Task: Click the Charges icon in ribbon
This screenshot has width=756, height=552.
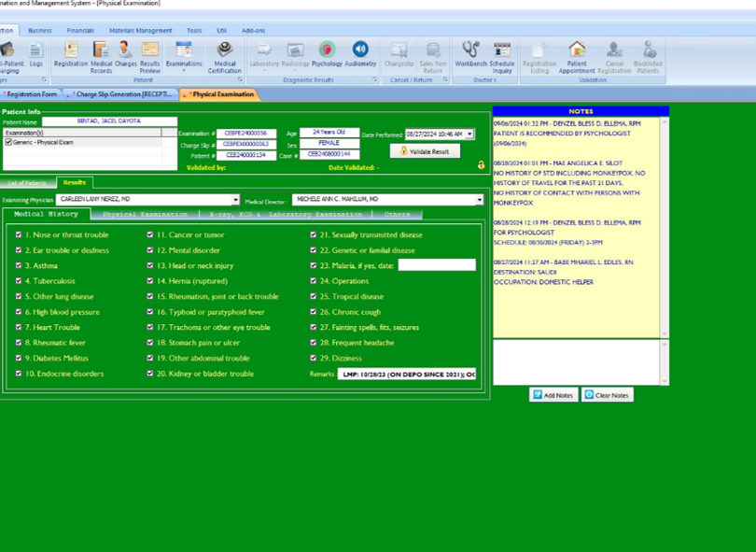Action: [125, 54]
